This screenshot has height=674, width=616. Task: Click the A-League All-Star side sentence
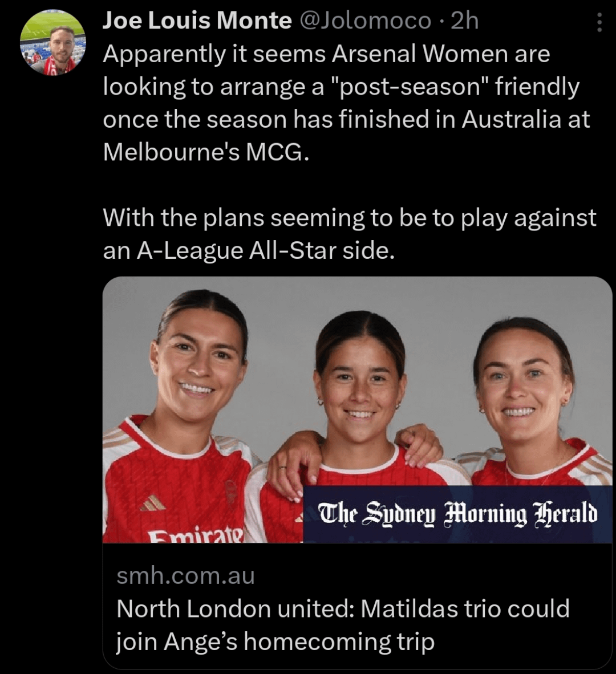click(x=249, y=250)
